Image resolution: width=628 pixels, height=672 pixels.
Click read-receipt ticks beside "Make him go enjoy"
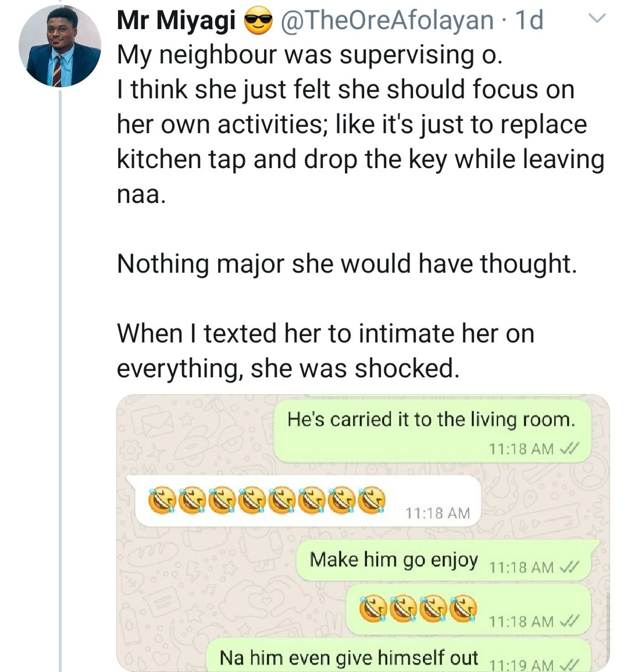click(569, 567)
